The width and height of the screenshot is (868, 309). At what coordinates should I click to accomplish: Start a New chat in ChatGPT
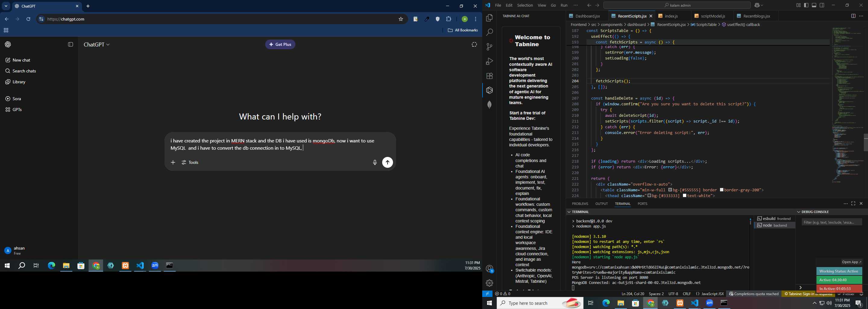[x=18, y=60]
